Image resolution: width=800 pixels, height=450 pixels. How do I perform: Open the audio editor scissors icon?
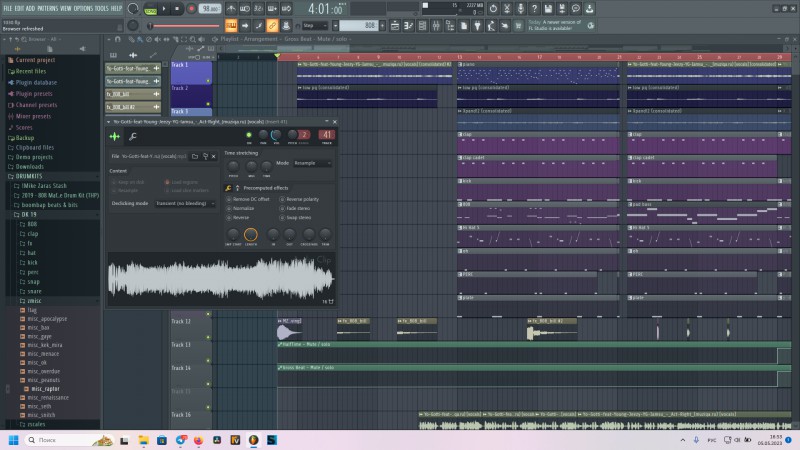point(507,9)
